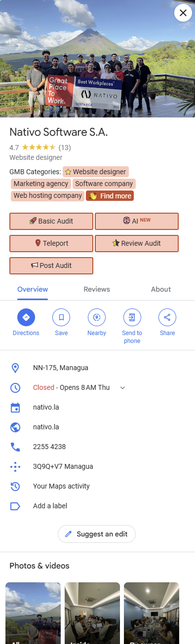The image size is (195, 644).
Task: Click the Software company category tag
Action: click(x=104, y=184)
